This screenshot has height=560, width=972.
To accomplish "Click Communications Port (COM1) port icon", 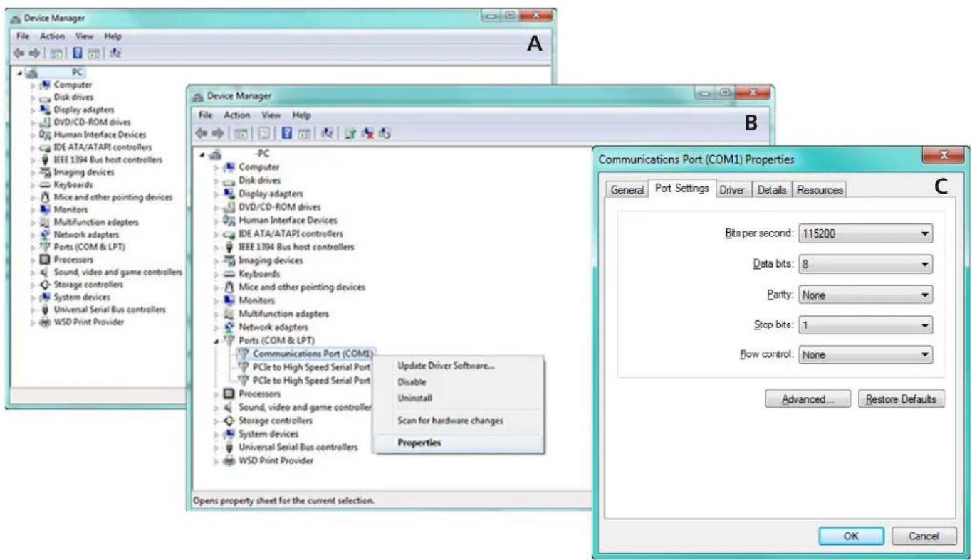I will tap(243, 354).
